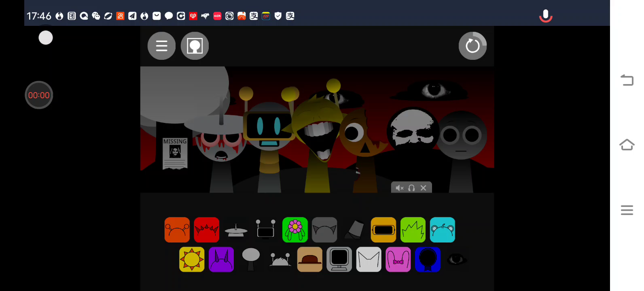This screenshot has height=291, width=644.
Task: Choose the tan icon with brown hat
Action: (310, 259)
